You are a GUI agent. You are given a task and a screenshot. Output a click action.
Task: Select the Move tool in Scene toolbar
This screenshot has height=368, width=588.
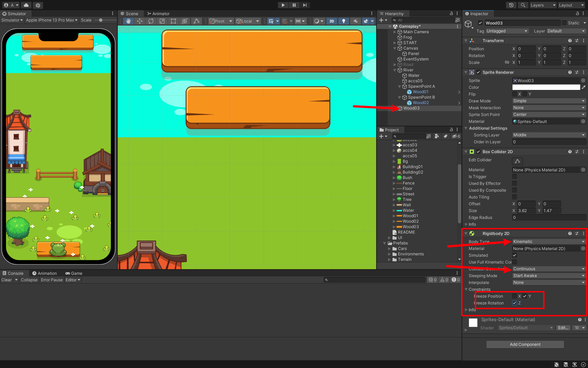coord(140,21)
